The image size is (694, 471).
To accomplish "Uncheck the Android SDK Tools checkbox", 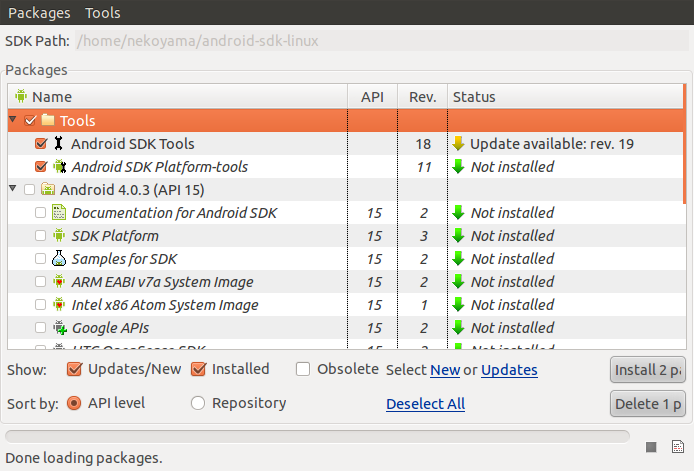I will 41,144.
